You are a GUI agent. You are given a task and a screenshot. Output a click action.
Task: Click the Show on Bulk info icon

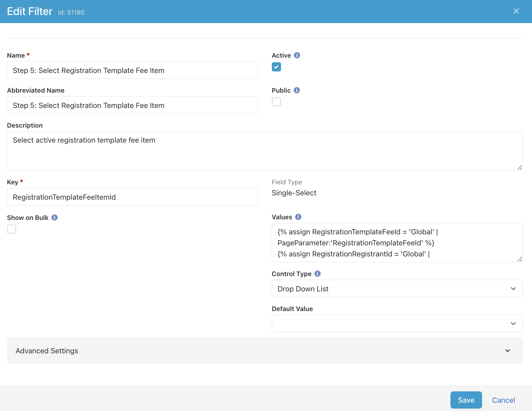pos(55,217)
